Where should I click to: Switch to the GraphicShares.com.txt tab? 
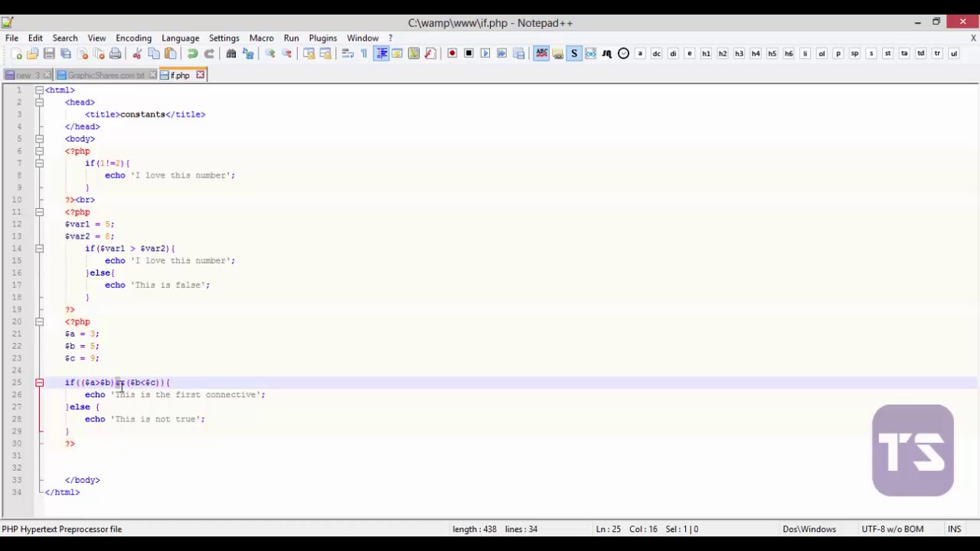[x=106, y=75]
